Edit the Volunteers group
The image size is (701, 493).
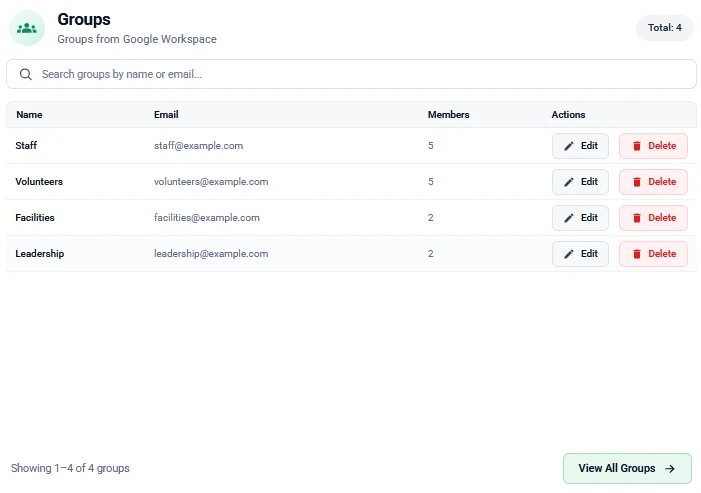point(580,182)
